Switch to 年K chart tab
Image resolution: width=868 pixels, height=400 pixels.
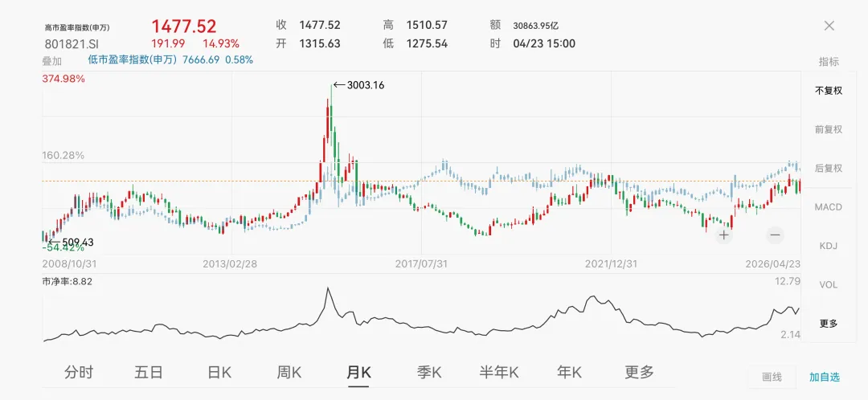(x=570, y=373)
